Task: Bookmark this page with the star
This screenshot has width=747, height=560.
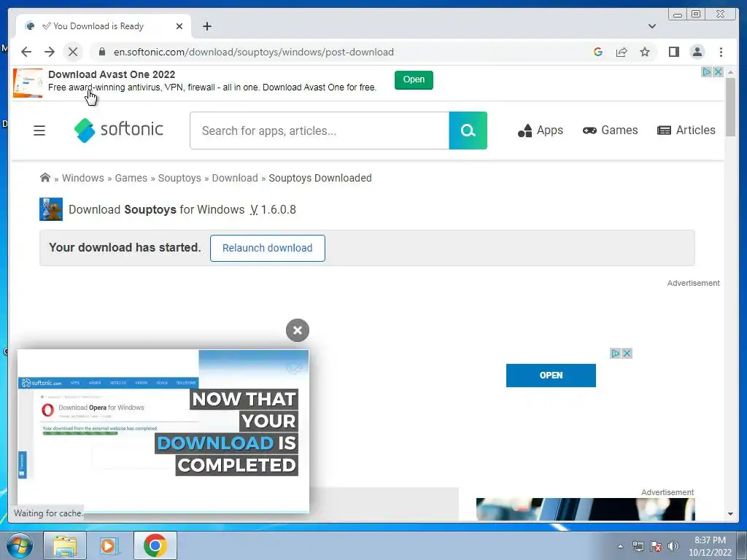Action: (645, 52)
